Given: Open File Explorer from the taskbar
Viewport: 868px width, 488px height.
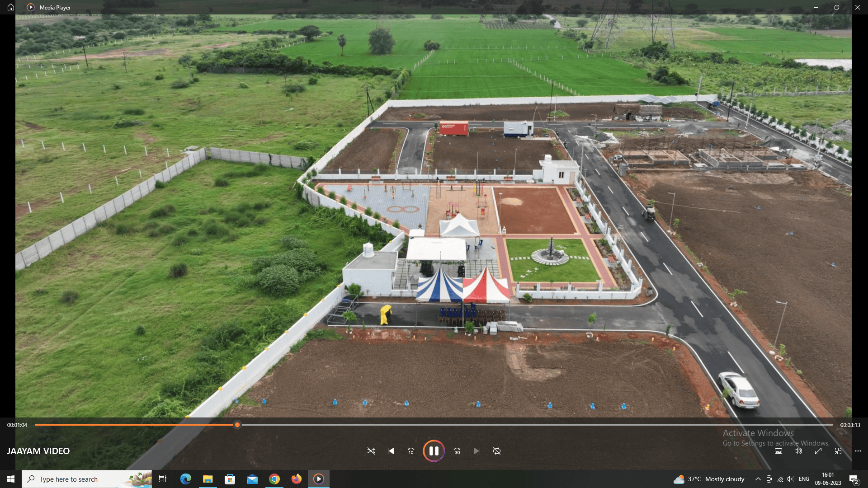Looking at the screenshot, I should (208, 479).
